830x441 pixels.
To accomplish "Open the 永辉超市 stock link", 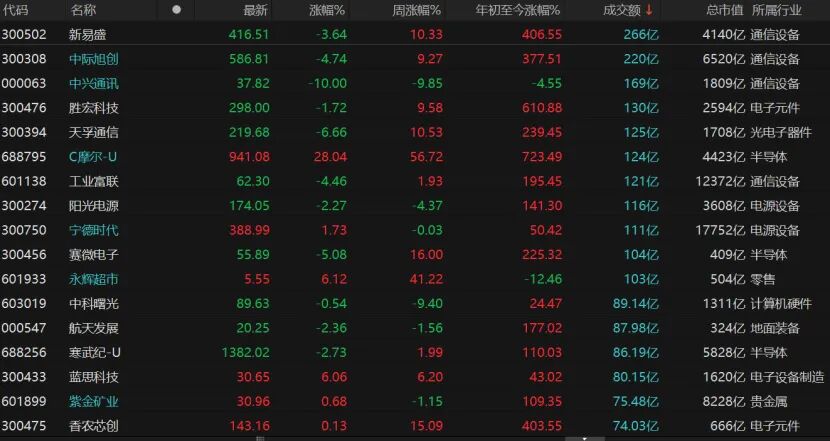I will 94,279.
